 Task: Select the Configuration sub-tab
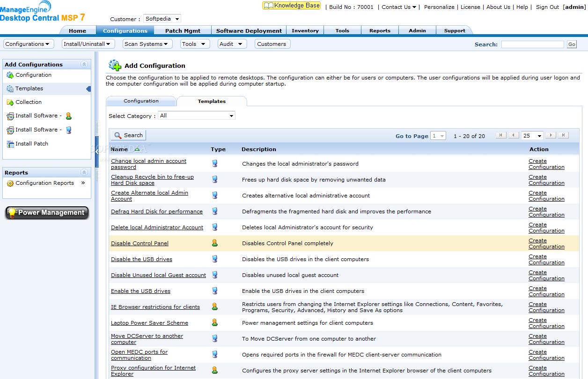coord(141,101)
